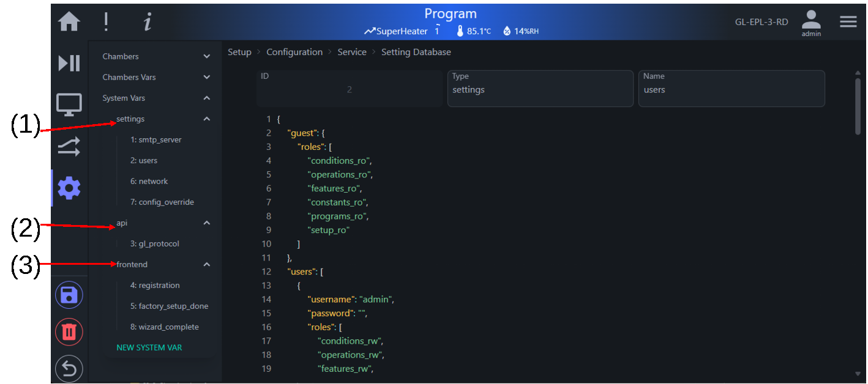The height and width of the screenshot is (384, 868).
Task: Click the ID field
Action: [350, 89]
